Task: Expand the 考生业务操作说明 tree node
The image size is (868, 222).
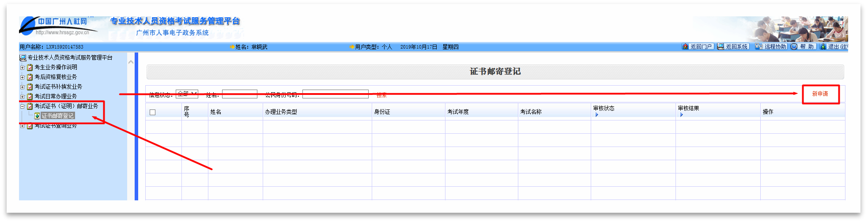Action: 23,68
